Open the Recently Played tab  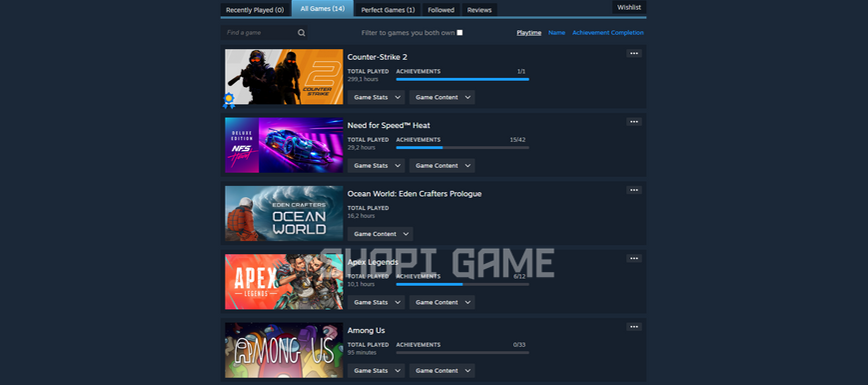click(255, 10)
